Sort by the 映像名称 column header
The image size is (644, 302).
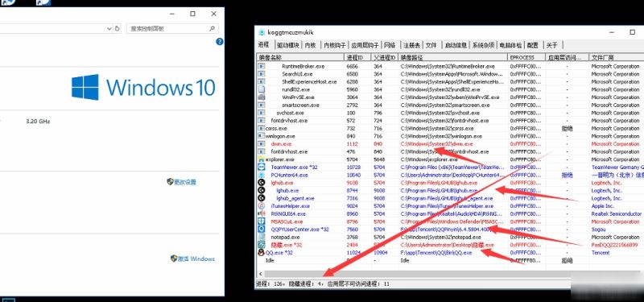coord(300,57)
